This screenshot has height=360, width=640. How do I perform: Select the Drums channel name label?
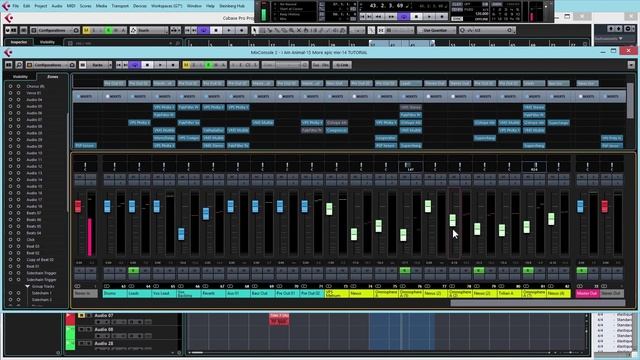[115, 293]
